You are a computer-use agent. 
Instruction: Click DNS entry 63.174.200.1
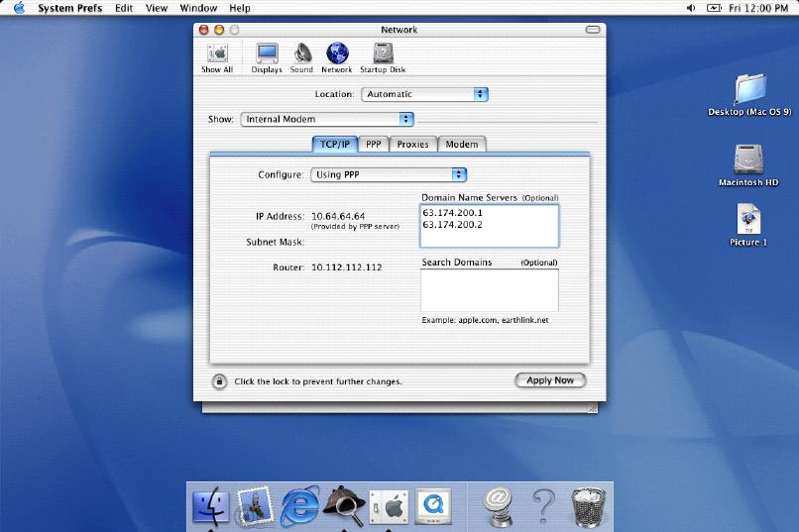click(452, 213)
